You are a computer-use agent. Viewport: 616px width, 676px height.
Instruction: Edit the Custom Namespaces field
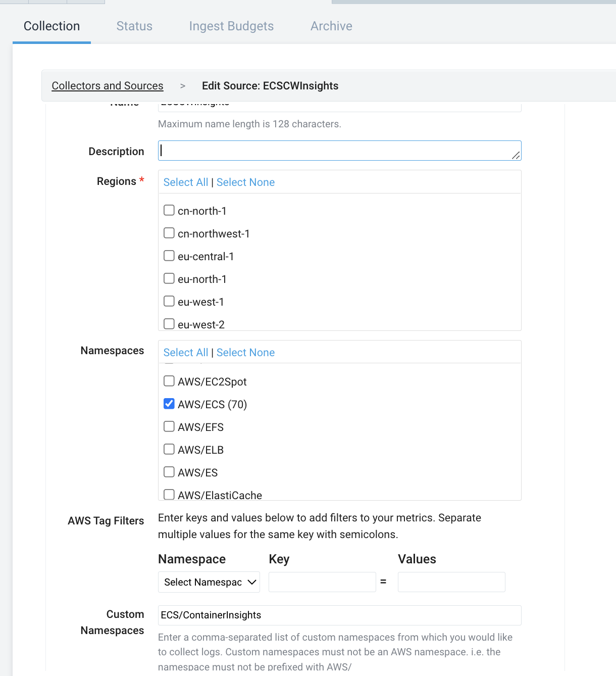point(339,615)
